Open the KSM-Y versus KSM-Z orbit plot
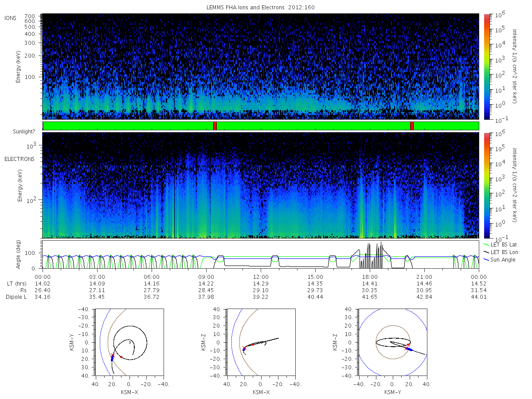This screenshot has width=532, height=399. (x=393, y=342)
